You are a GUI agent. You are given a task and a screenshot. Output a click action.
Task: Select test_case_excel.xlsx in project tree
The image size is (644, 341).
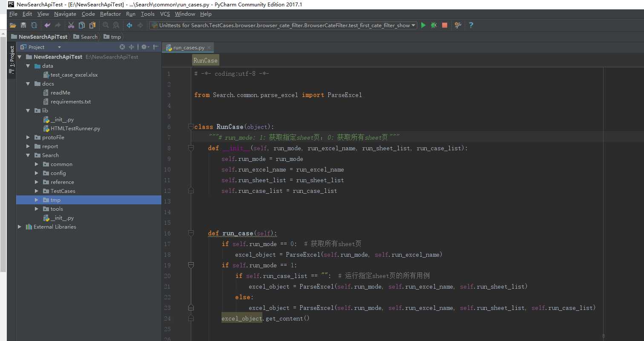(71, 75)
